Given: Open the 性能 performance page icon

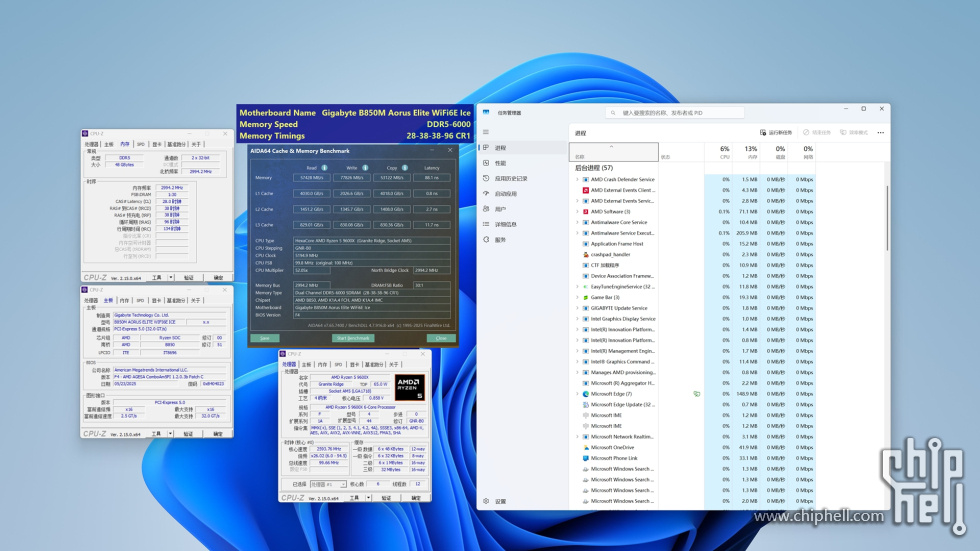Looking at the screenshot, I should [486, 163].
